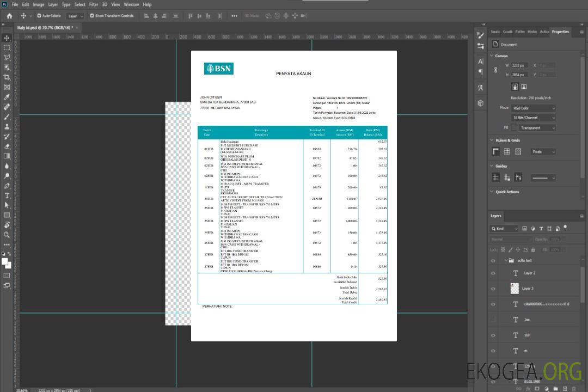Toggle layer filtering on/off switch
This screenshot has height=392, width=588.
click(x=565, y=228)
